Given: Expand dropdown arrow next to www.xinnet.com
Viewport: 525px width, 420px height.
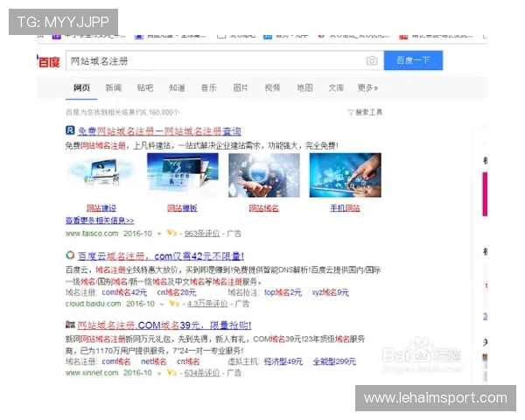Looking at the screenshot, I should (x=159, y=374).
